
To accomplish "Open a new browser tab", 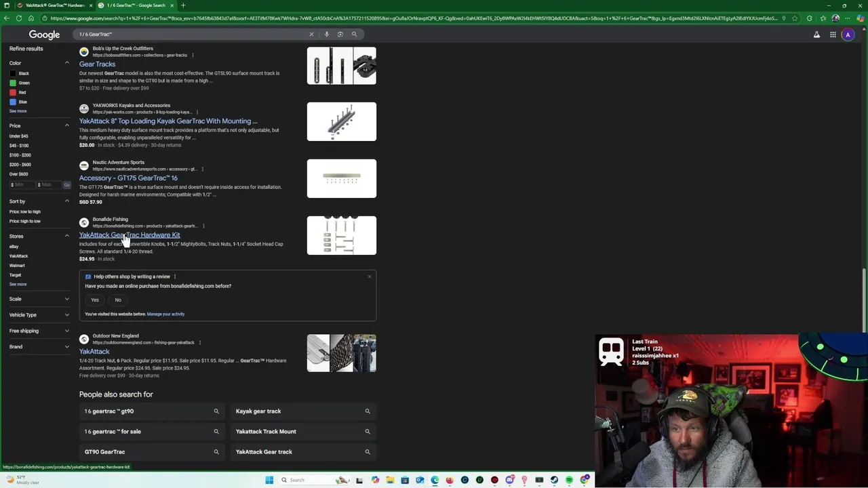I will coord(183,5).
